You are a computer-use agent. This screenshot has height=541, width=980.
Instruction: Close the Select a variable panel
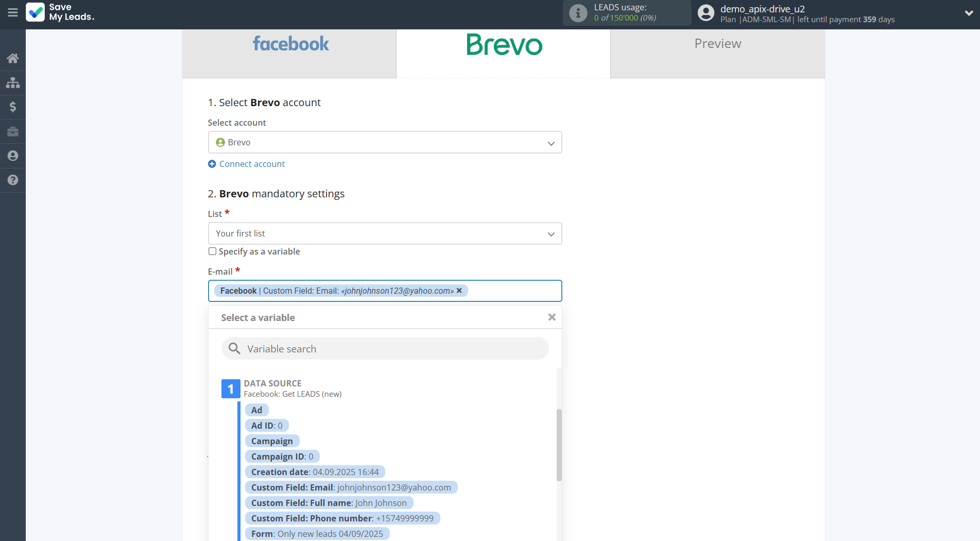[x=552, y=317]
